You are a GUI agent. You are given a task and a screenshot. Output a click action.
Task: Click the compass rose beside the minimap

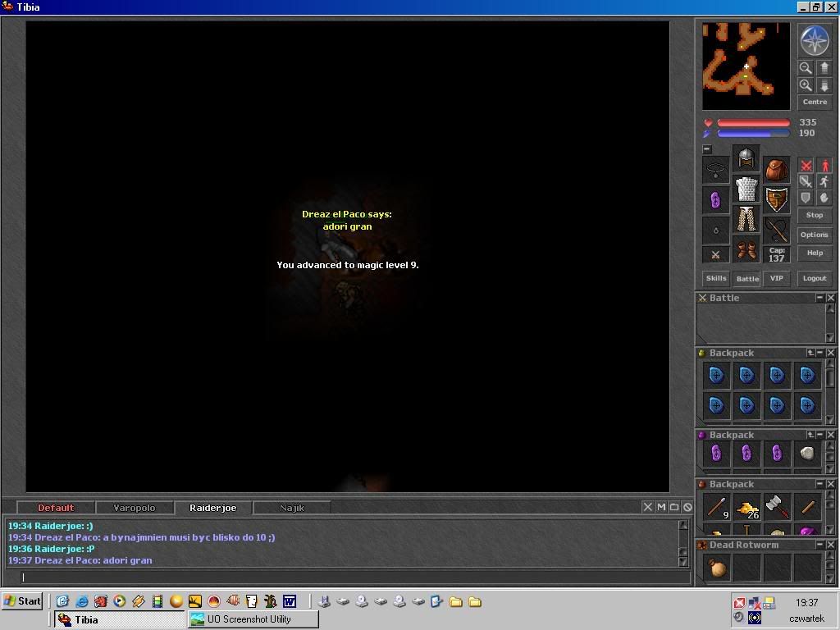[x=815, y=40]
